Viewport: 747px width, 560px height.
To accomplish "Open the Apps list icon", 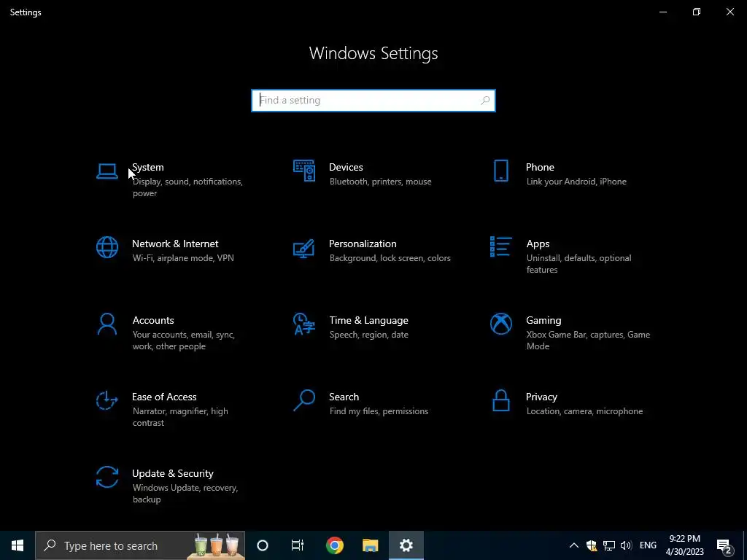I will click(500, 246).
